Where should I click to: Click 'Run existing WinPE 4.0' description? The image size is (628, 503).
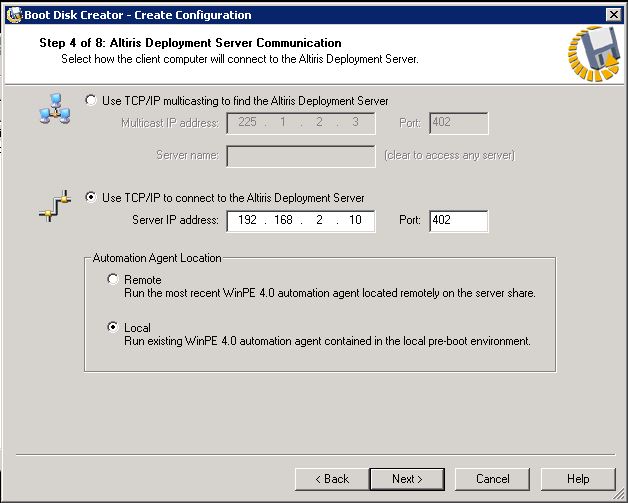coord(327,341)
